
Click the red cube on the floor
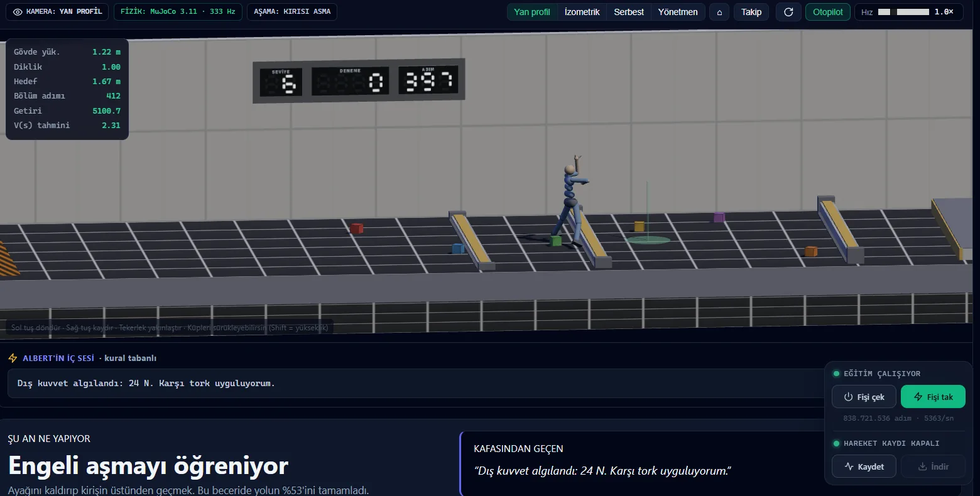coord(357,228)
